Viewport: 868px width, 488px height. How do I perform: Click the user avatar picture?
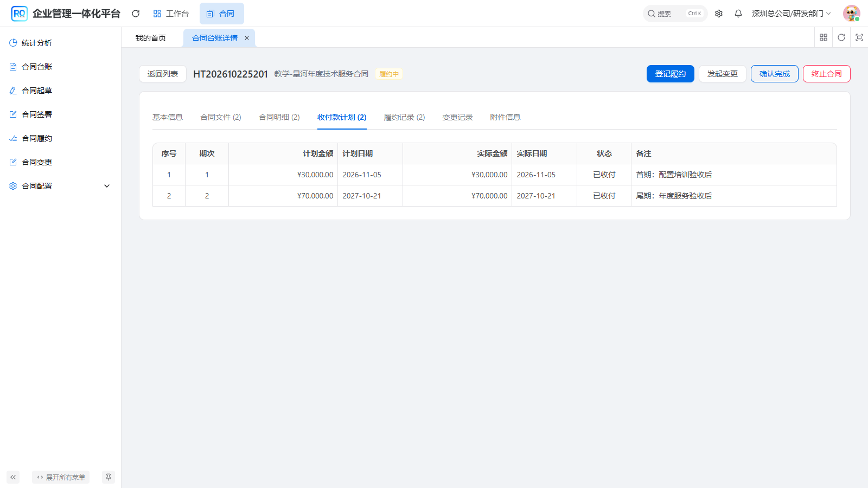coord(851,14)
